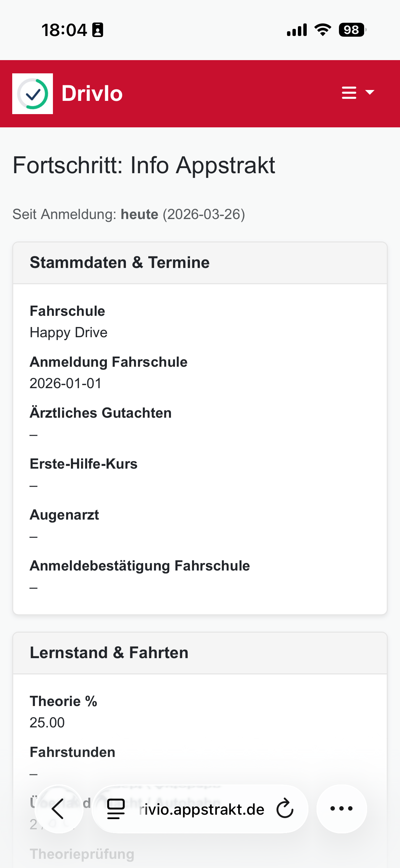Click the Drivlo checkmark logo
The image size is (400, 868).
click(x=33, y=94)
